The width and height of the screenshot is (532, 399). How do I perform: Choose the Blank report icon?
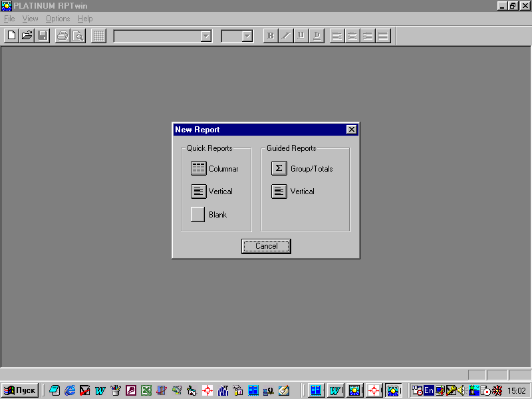pyautogui.click(x=198, y=214)
